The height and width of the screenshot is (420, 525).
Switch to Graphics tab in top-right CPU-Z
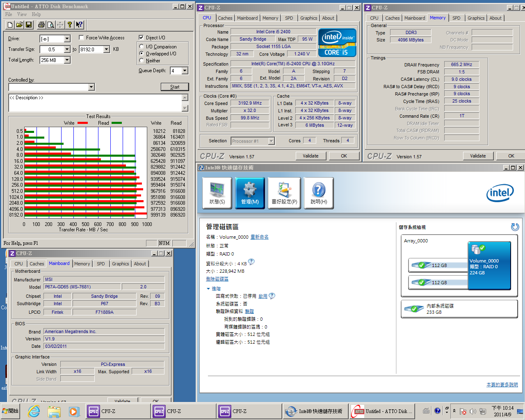coord(476,18)
